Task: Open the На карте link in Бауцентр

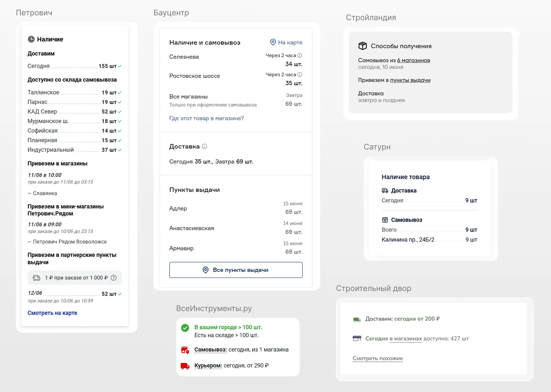Action: (x=290, y=42)
